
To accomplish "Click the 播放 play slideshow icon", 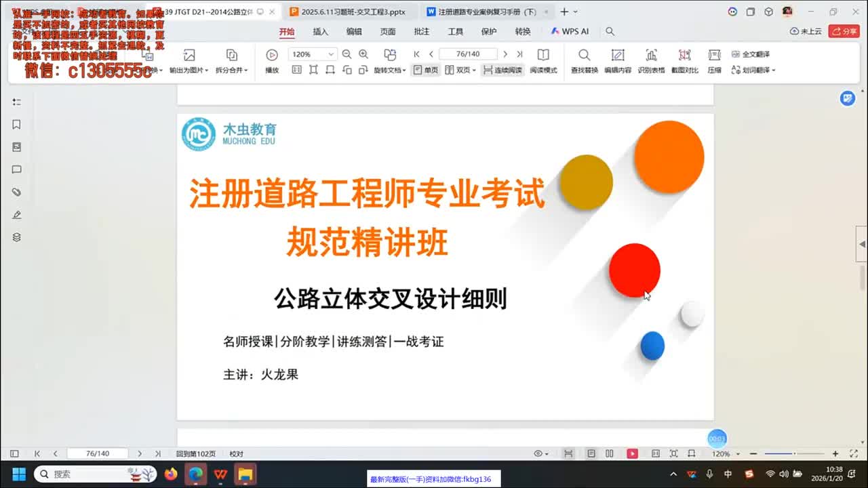I will (272, 55).
